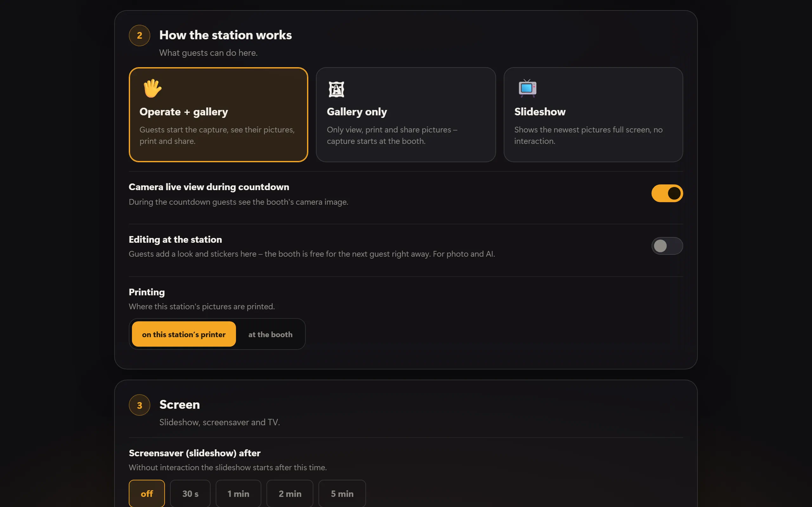Set screensaver delay to off
Viewport: 812px width, 507px height.
(147, 494)
